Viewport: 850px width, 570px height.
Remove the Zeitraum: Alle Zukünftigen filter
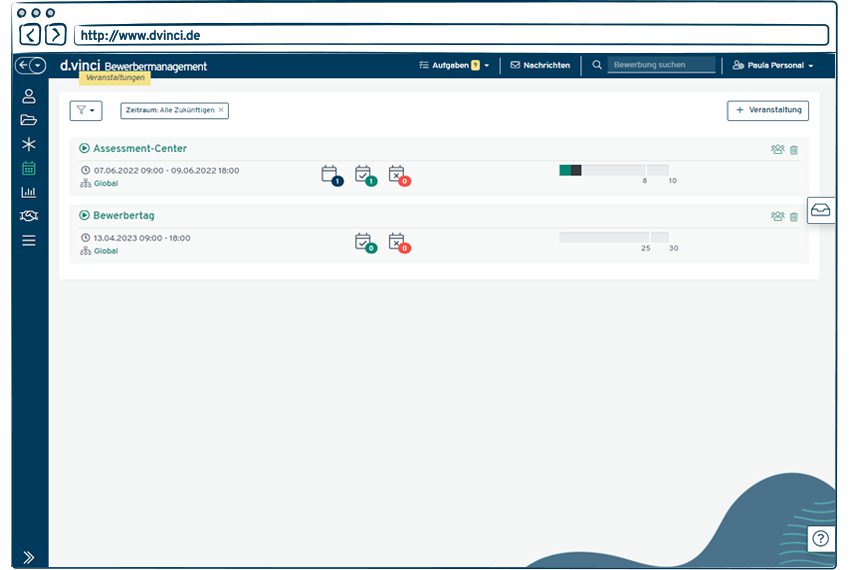(x=221, y=110)
